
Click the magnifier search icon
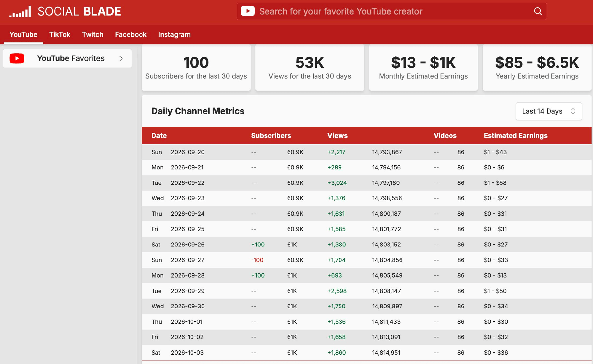(538, 11)
